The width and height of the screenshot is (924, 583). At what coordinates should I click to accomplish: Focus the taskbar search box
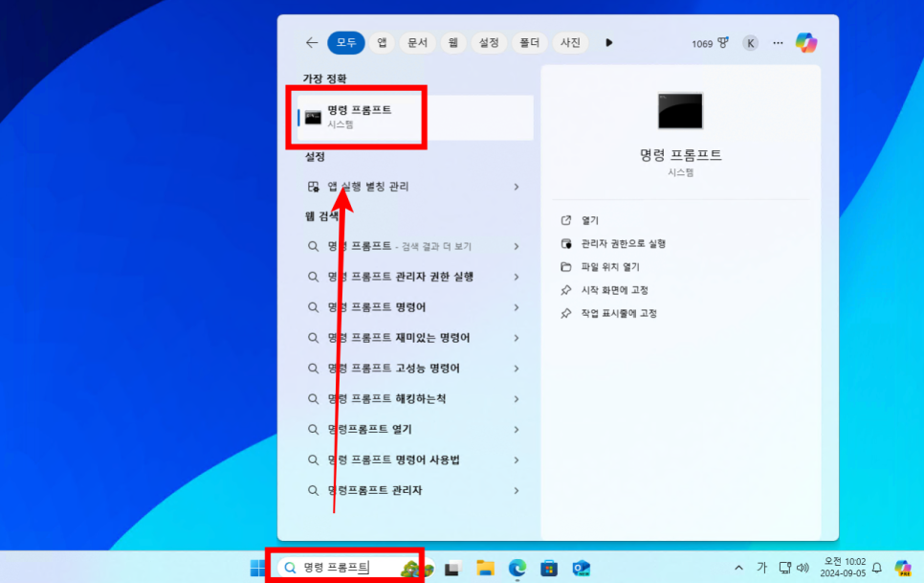[354, 568]
